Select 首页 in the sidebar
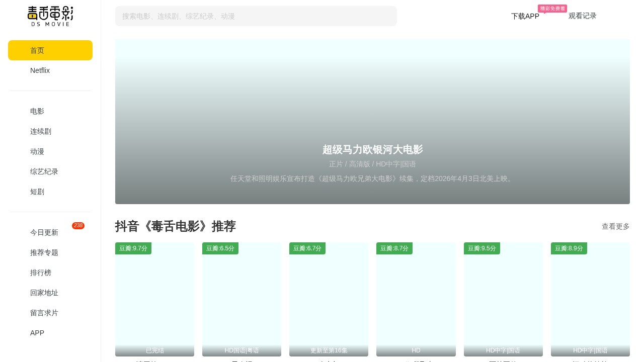The height and width of the screenshot is (362, 644). click(50, 50)
